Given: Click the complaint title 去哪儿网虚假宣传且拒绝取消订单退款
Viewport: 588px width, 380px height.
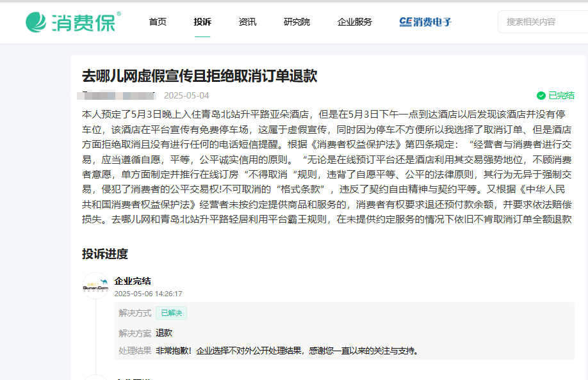Looking at the screenshot, I should click(x=199, y=76).
